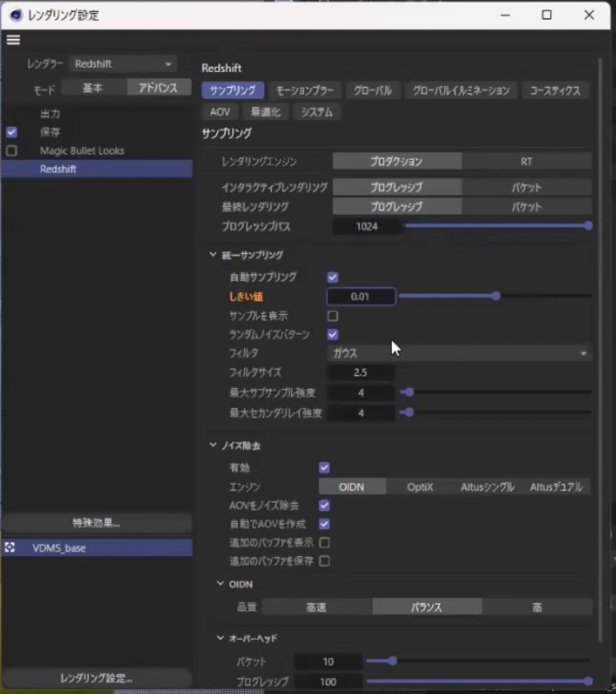
Task: Switch to the サンプリング tab
Action: (232, 91)
